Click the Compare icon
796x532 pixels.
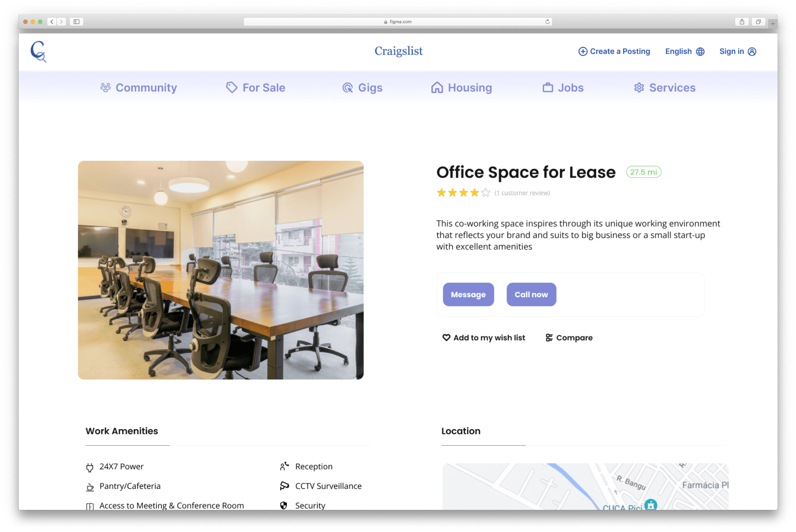pyautogui.click(x=549, y=337)
